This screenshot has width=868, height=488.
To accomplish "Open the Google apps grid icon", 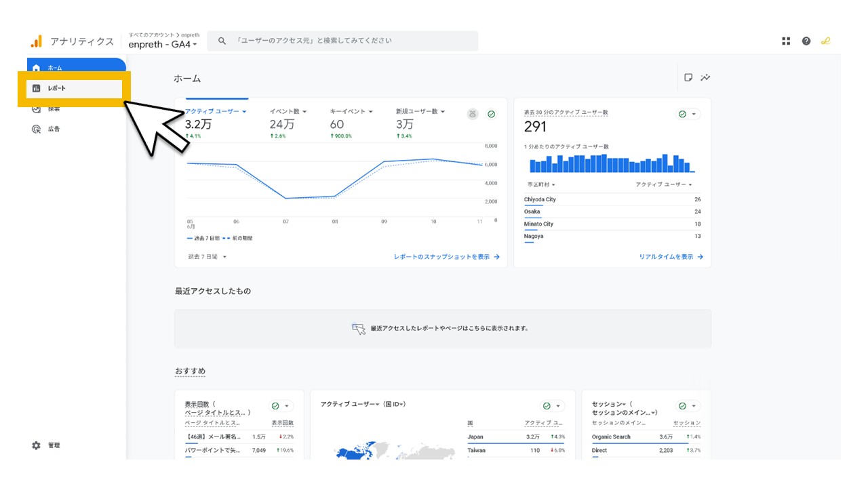I will (786, 41).
